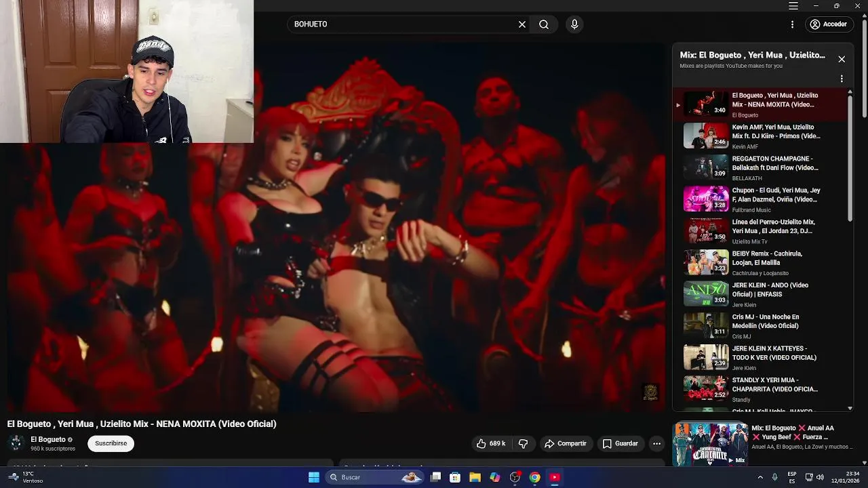Open El Bogueto channel name link

(48, 439)
